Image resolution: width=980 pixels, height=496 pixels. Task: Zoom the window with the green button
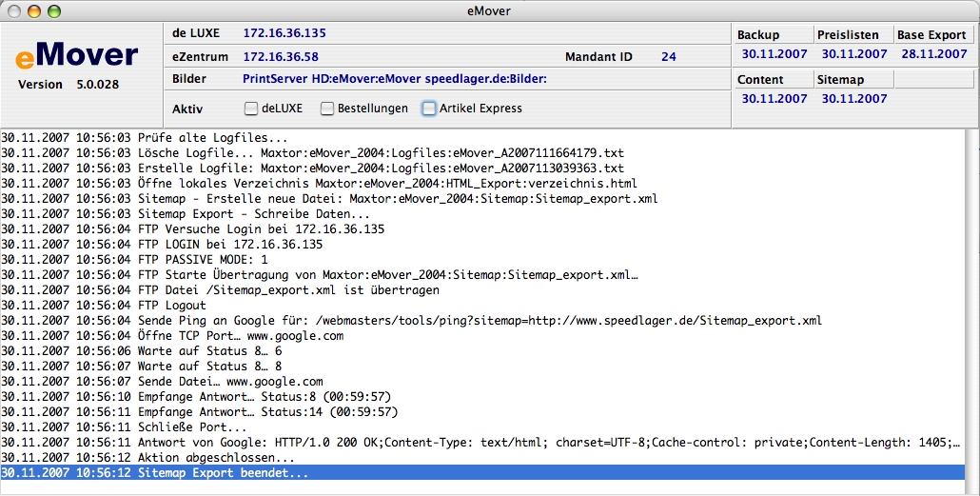click(53, 10)
